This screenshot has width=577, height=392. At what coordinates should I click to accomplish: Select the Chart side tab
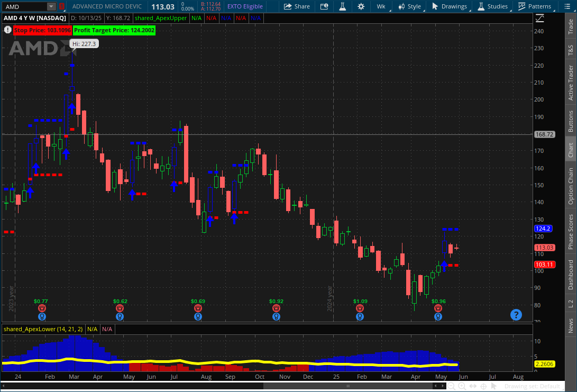[571, 150]
